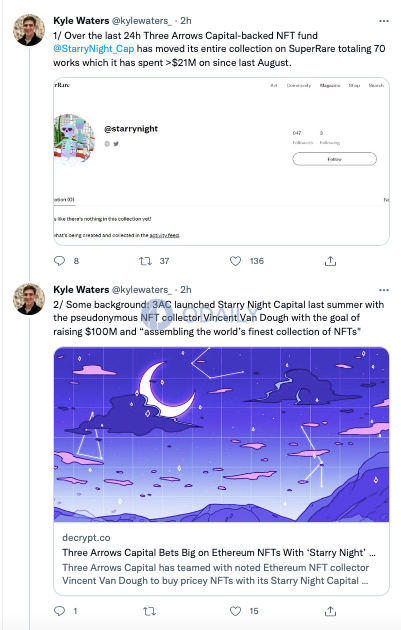Open the SuperRare @starrynight screenshot image

(221, 161)
